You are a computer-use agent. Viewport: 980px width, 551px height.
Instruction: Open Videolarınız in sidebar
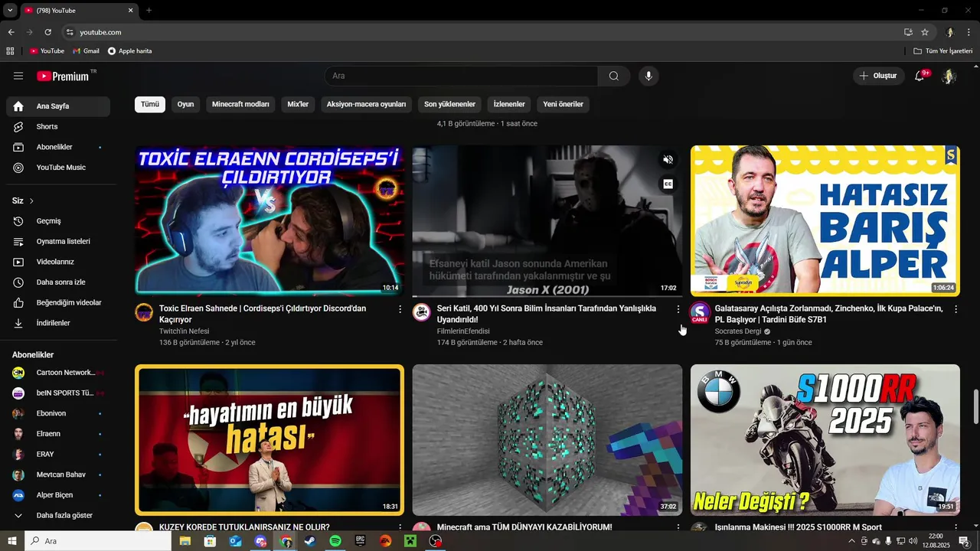pos(58,262)
